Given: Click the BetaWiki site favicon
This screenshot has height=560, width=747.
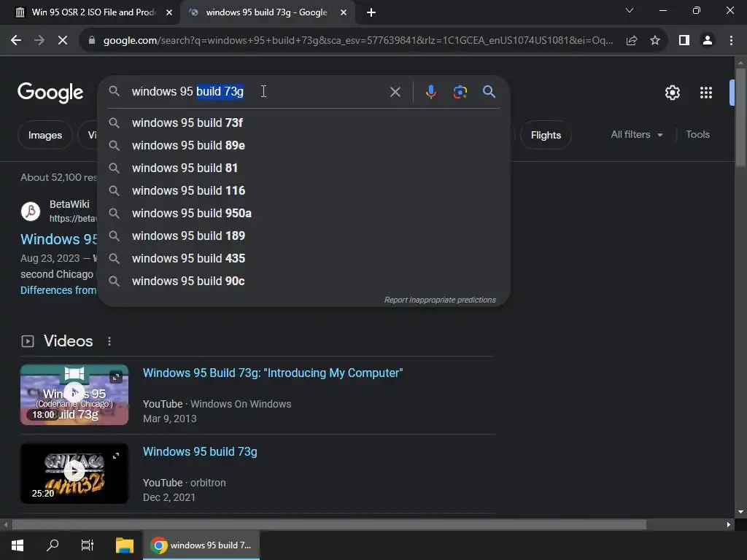Looking at the screenshot, I should [31, 211].
